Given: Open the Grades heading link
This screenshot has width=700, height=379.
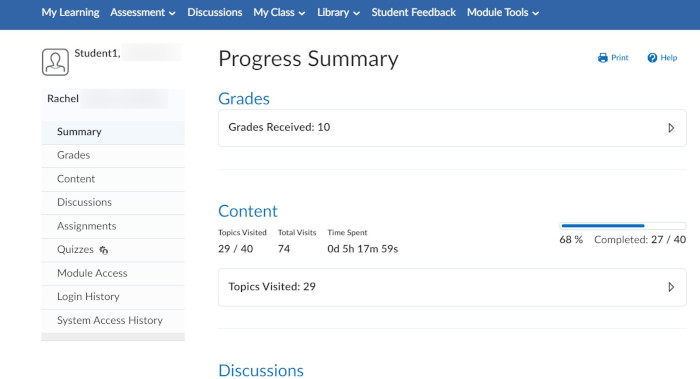Looking at the screenshot, I should pos(244,99).
